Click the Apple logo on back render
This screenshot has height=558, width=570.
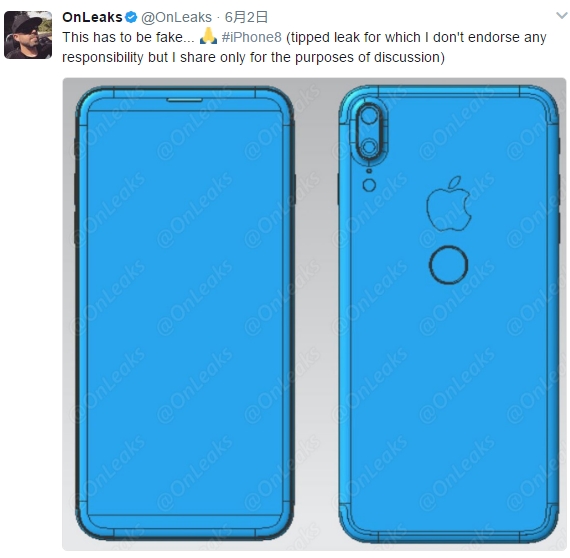[x=449, y=203]
